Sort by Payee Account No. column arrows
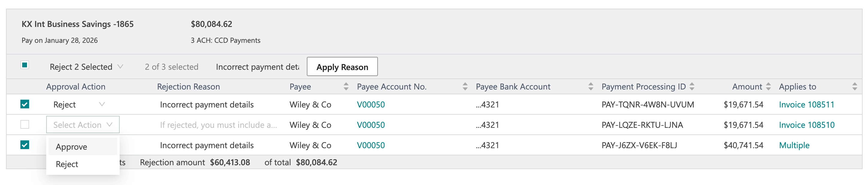This screenshot has height=185, width=868. 465,87
